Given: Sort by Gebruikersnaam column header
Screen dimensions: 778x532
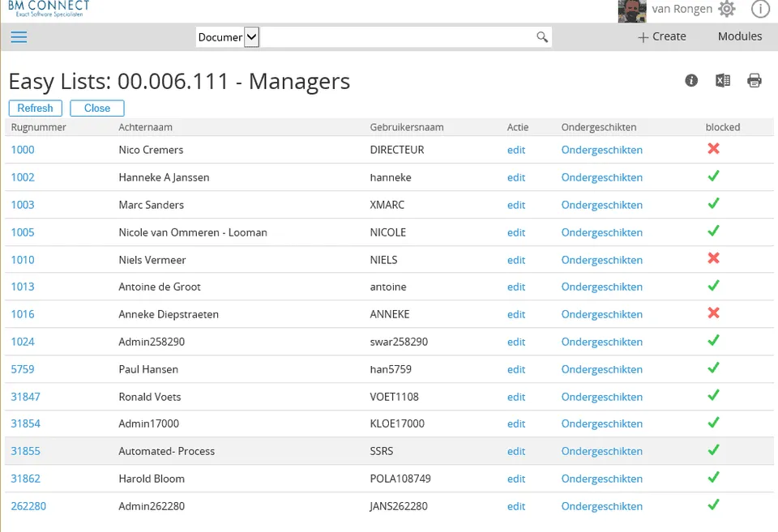Looking at the screenshot, I should point(407,127).
